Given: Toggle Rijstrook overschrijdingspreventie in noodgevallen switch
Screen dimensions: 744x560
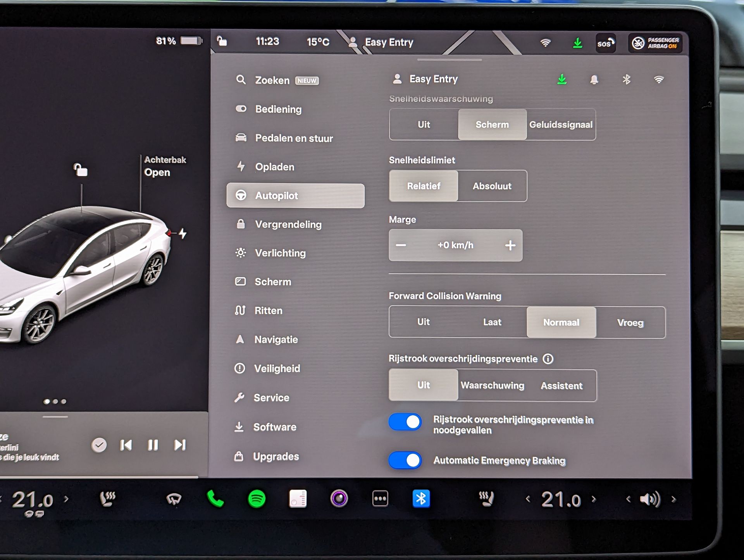Looking at the screenshot, I should (405, 422).
